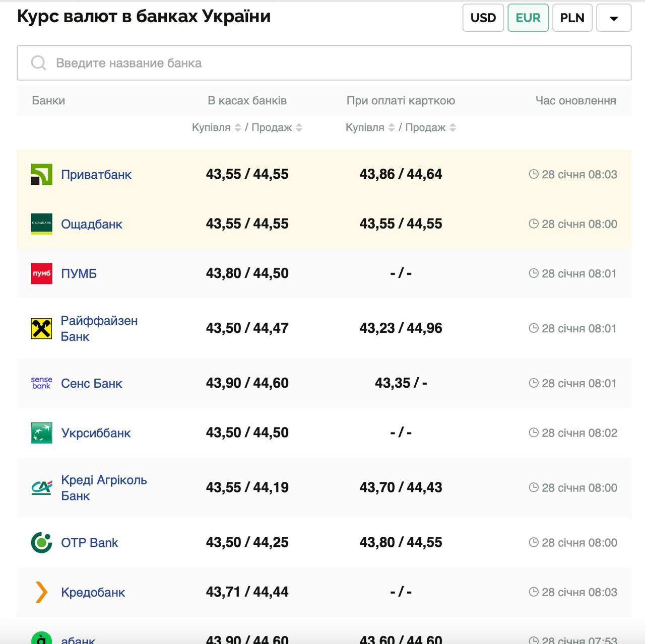Click the Privatbank green logo icon
This screenshot has height=644, width=645.
point(41,175)
